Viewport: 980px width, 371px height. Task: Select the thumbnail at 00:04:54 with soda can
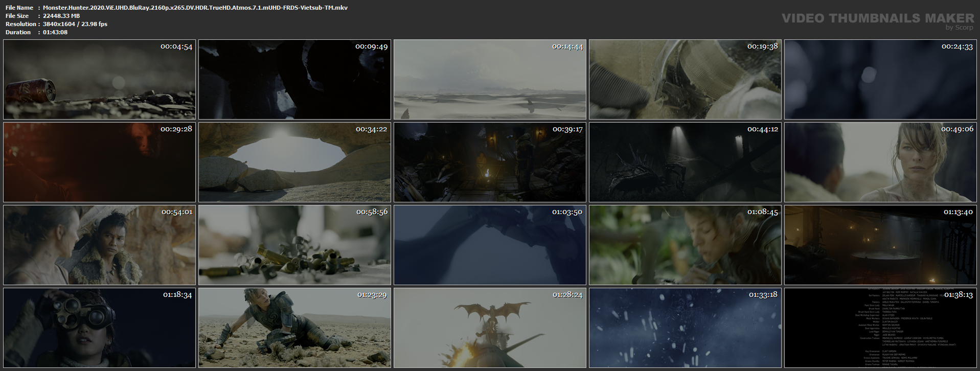point(99,80)
